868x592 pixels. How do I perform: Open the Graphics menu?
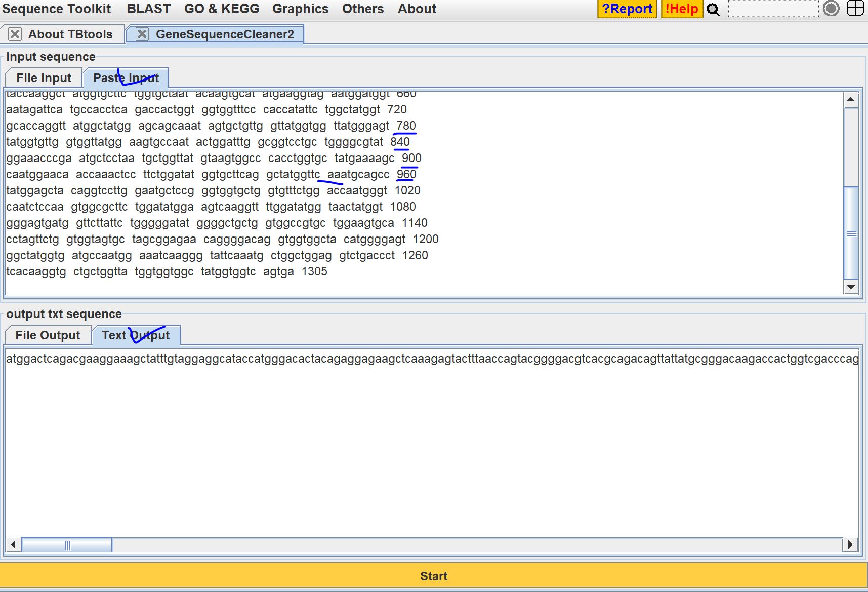(x=300, y=9)
